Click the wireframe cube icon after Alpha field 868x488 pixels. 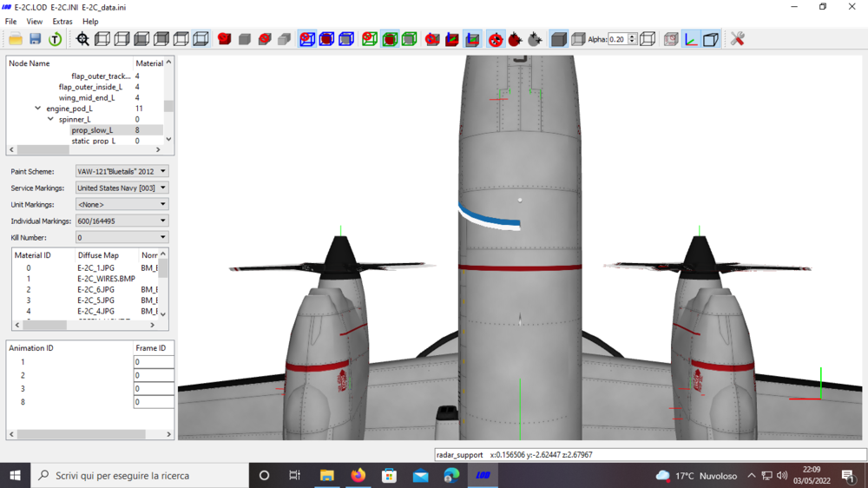(x=648, y=39)
